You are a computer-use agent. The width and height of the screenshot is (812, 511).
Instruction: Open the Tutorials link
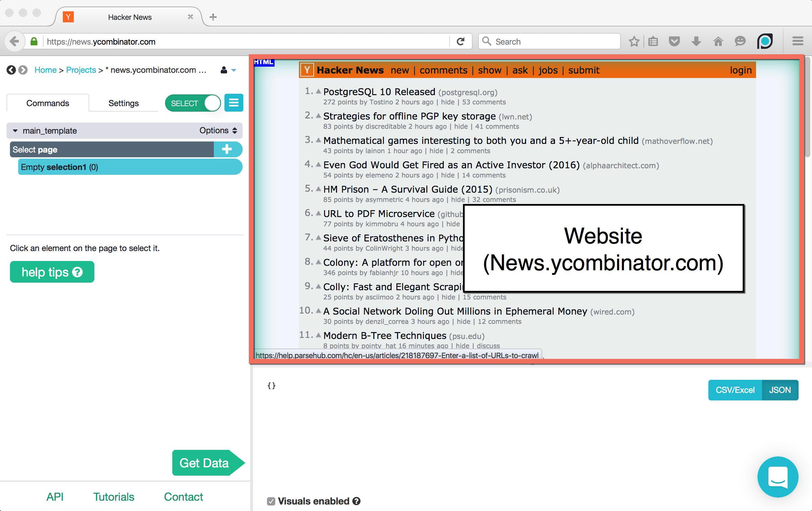pyautogui.click(x=113, y=497)
